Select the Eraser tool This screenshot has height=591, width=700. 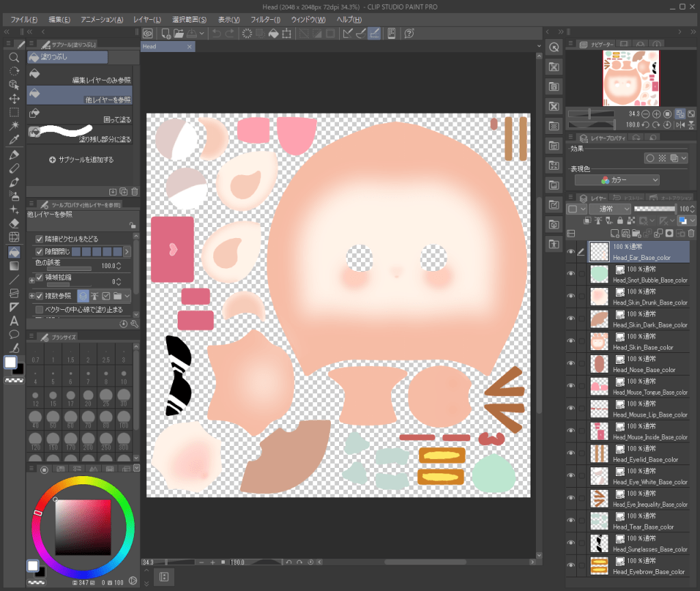14,223
